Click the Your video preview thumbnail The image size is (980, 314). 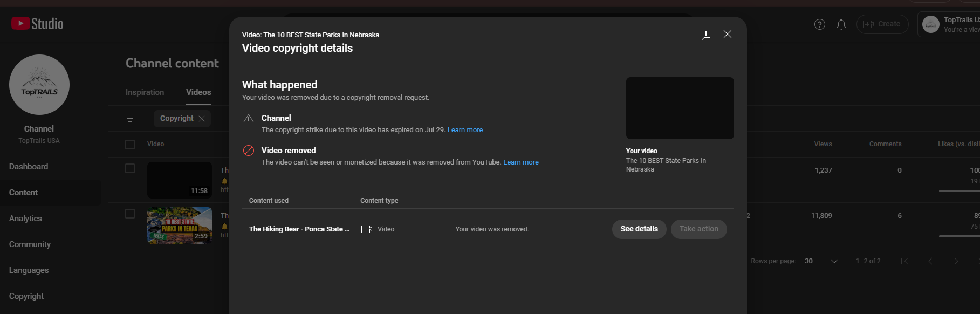680,108
